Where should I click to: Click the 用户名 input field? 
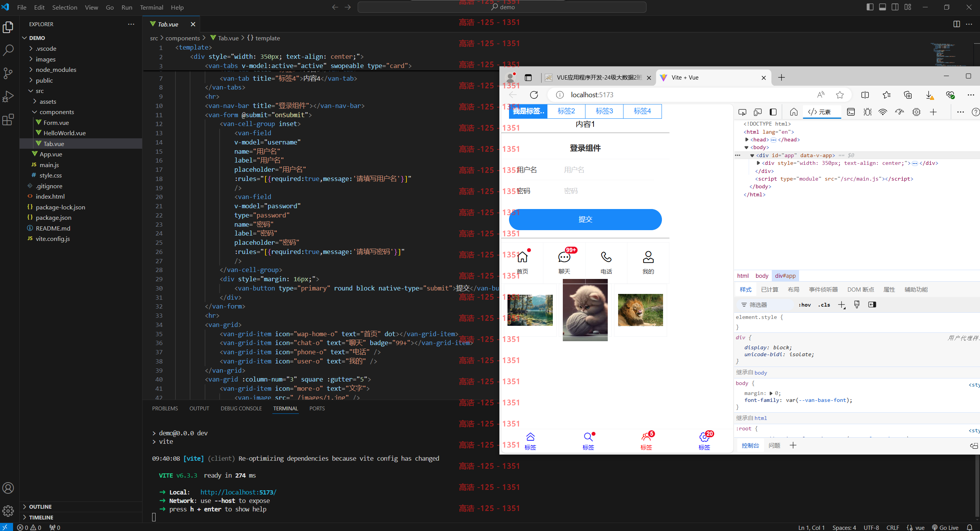click(609, 170)
